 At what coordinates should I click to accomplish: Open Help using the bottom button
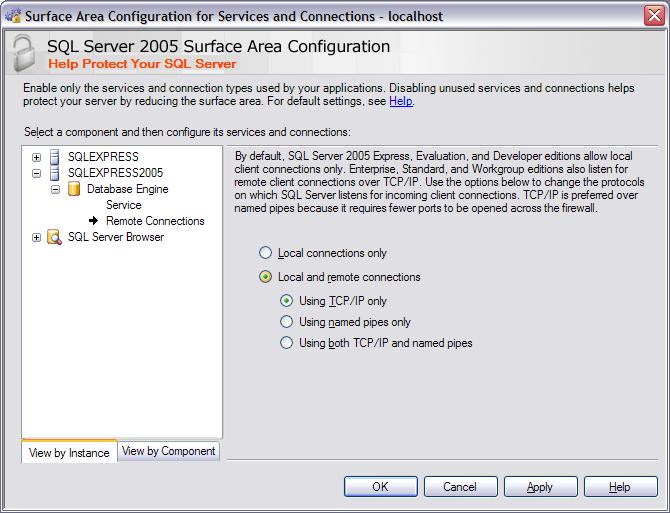(x=620, y=487)
